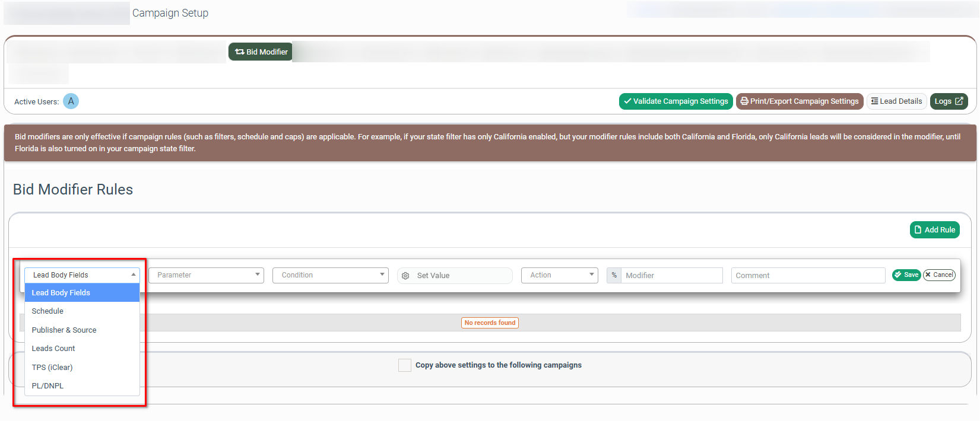
Task: Expand the Parameter dropdown
Action: [206, 275]
